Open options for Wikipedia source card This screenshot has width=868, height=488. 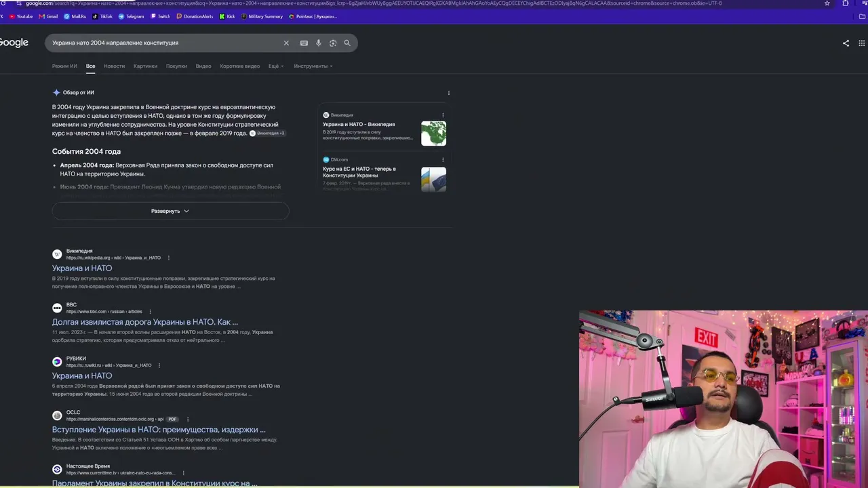[443, 115]
